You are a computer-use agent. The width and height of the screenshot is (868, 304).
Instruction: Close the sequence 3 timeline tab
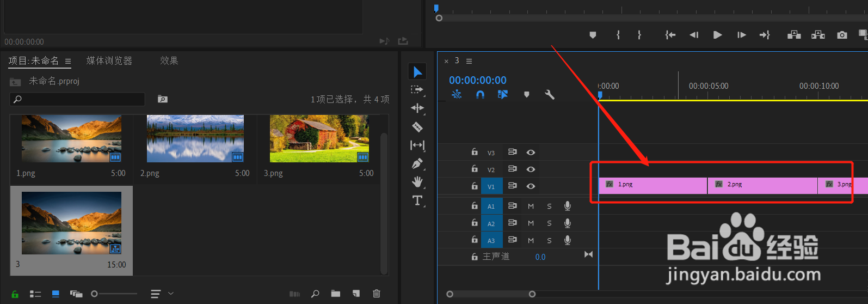pos(446,61)
